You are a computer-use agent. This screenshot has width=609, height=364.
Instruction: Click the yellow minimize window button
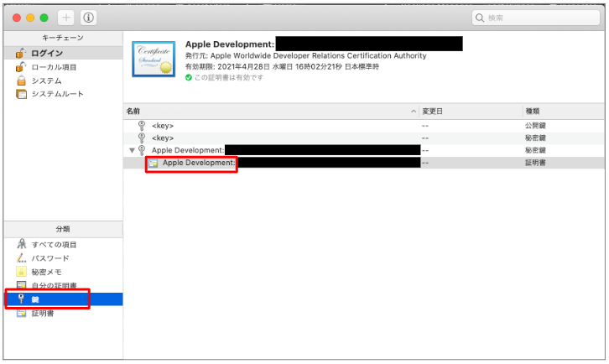pos(30,18)
